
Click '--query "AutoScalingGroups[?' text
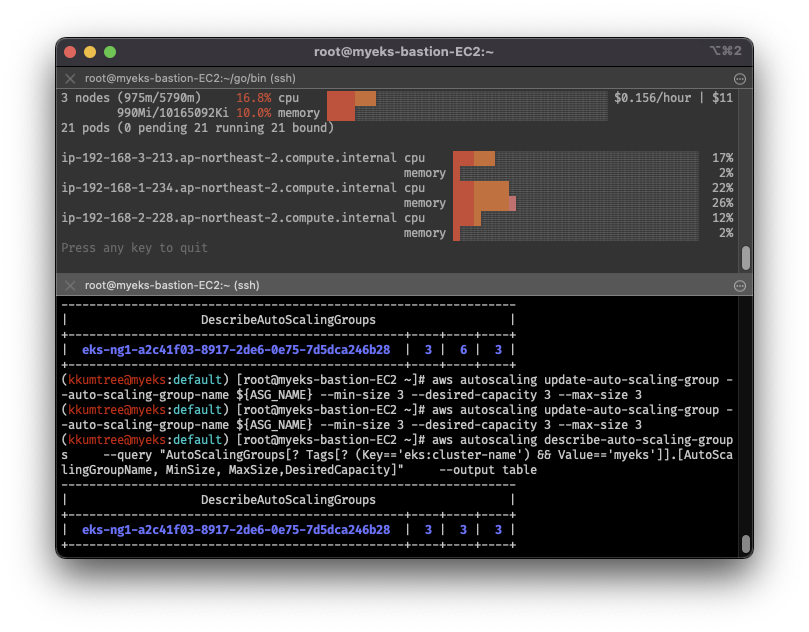pyautogui.click(x=202, y=455)
